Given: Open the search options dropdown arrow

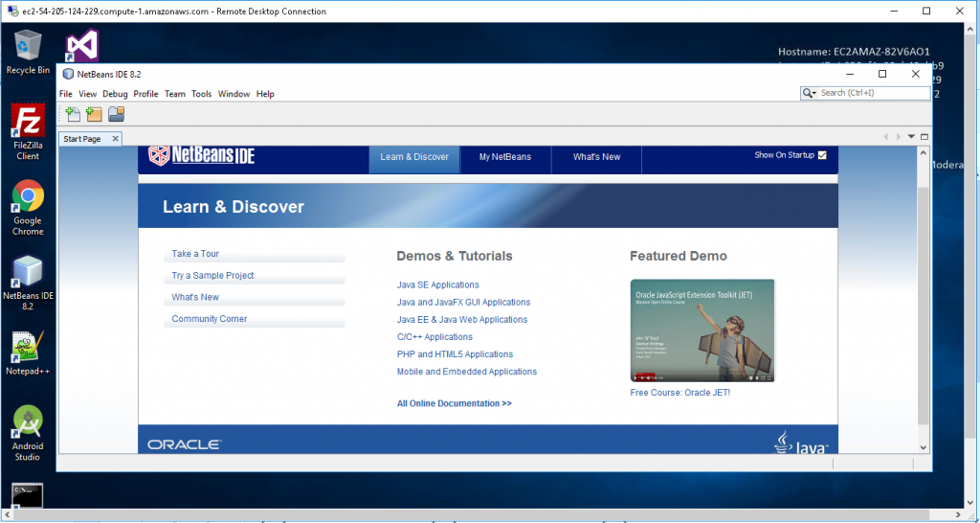Looking at the screenshot, I should tap(811, 93).
